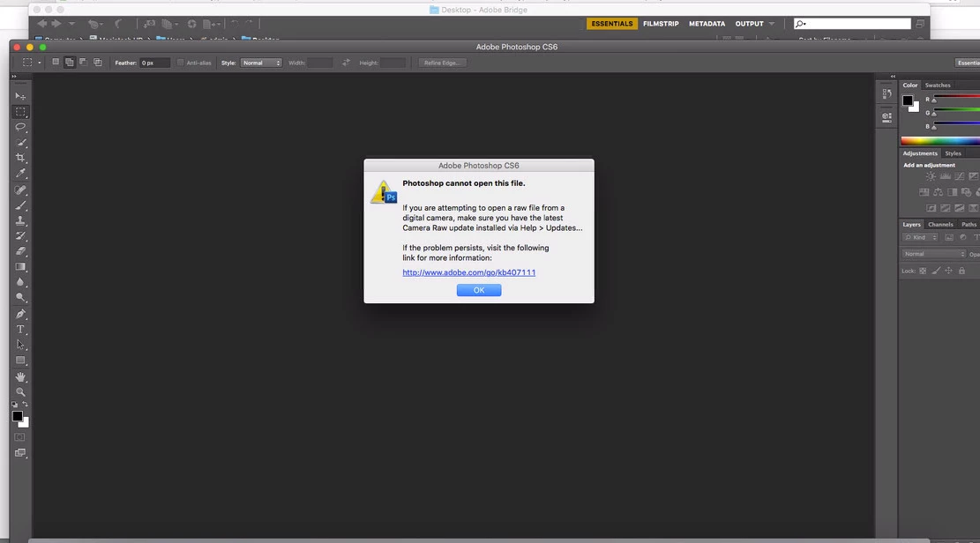Switch to the Styles tab
Image resolution: width=980 pixels, height=543 pixels.
[x=953, y=153]
